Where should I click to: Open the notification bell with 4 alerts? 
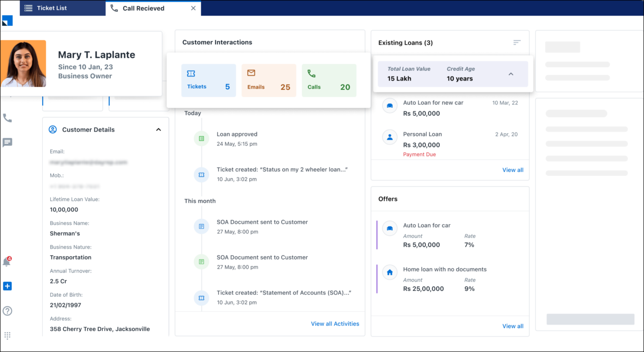pyautogui.click(x=7, y=261)
